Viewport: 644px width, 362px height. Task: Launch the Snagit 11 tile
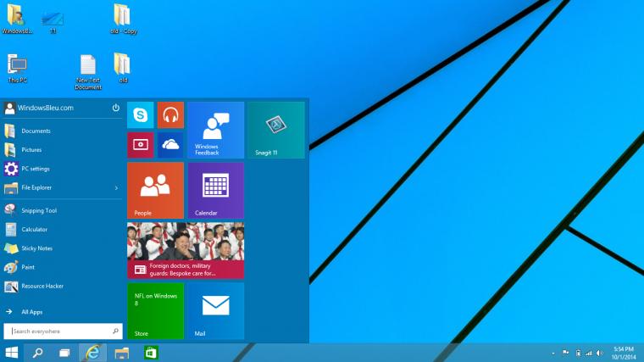point(276,131)
